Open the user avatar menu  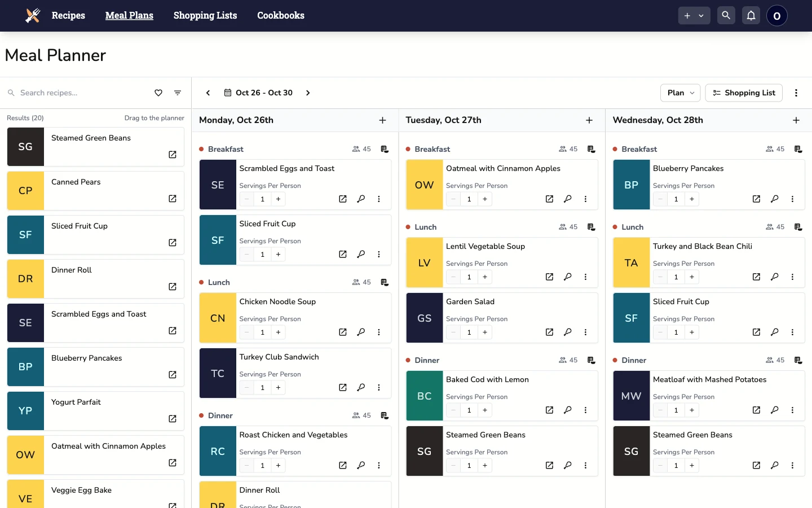click(776, 16)
